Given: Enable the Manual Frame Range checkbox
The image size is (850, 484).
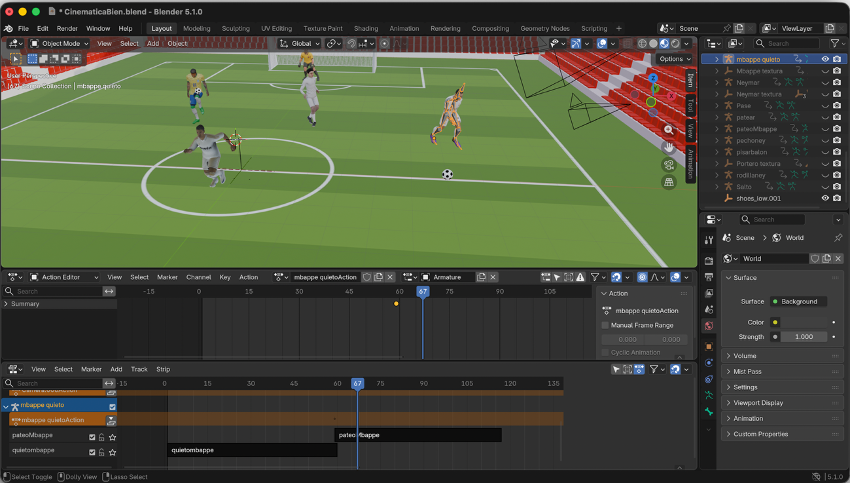Looking at the screenshot, I should tap(605, 325).
